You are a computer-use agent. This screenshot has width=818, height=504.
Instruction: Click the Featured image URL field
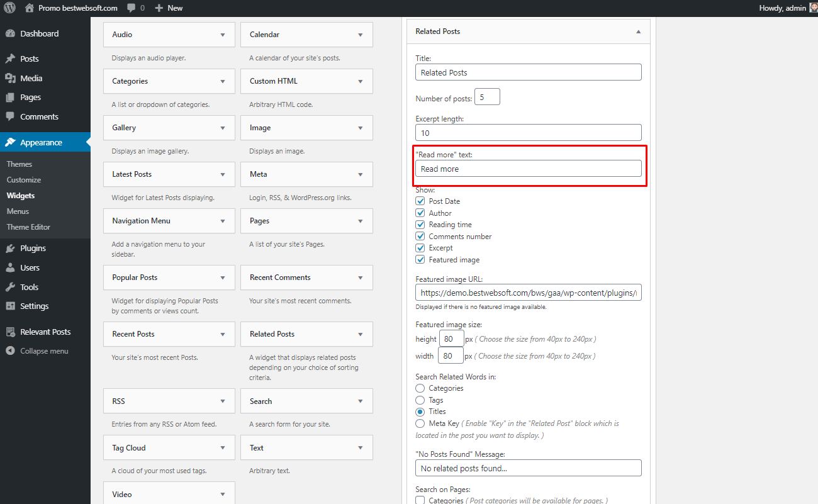point(529,293)
